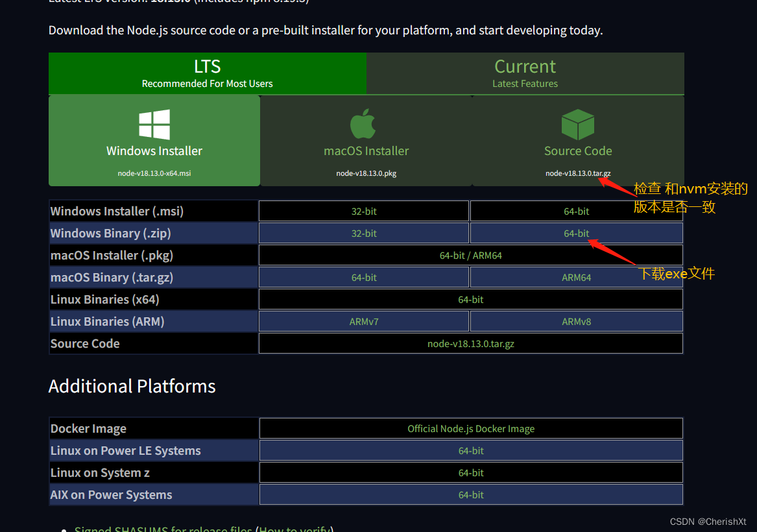Click the macOS Installer (.pkg) row label
The image size is (757, 532).
tap(112, 256)
